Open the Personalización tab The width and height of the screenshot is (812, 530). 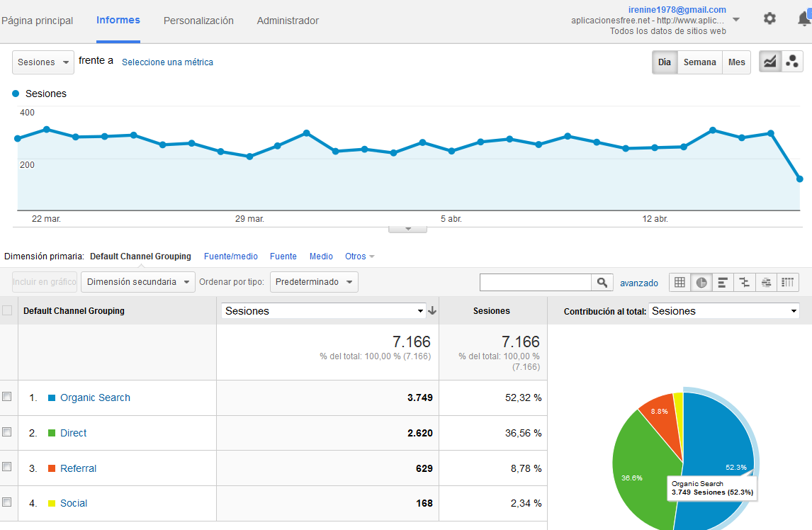click(198, 21)
